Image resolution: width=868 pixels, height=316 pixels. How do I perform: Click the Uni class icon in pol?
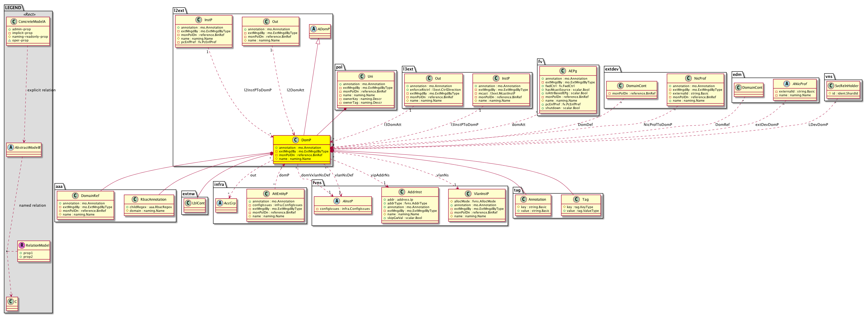[x=361, y=77]
